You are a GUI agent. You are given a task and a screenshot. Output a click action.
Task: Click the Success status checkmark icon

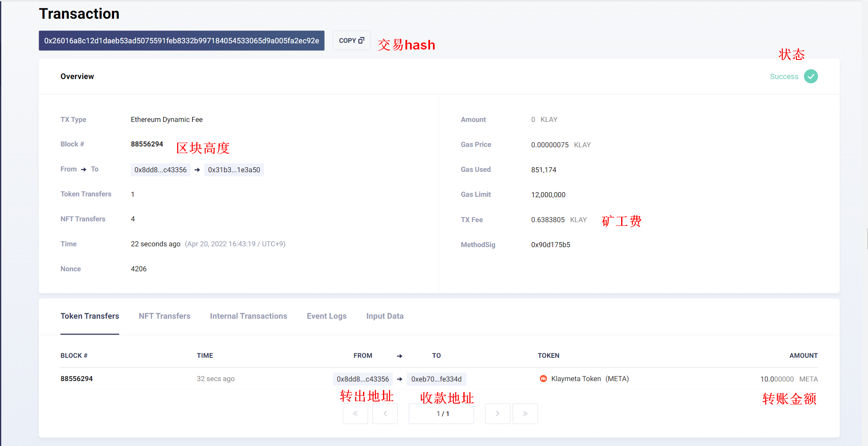coord(810,76)
